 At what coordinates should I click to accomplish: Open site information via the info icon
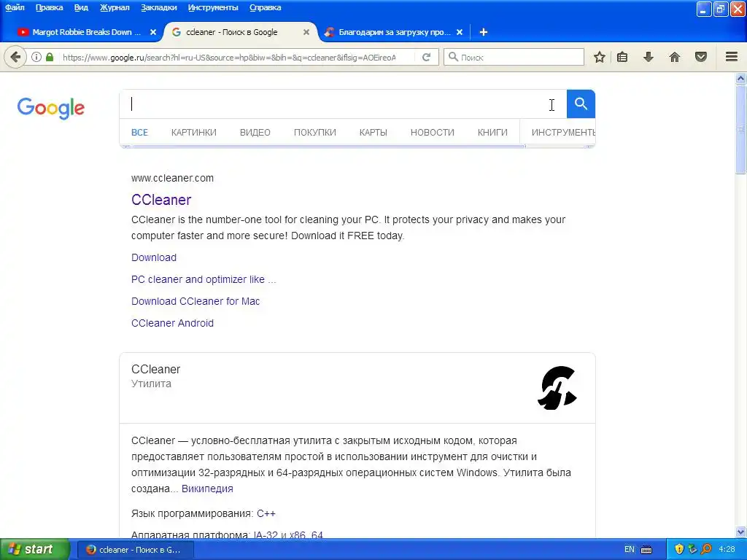[x=36, y=57]
